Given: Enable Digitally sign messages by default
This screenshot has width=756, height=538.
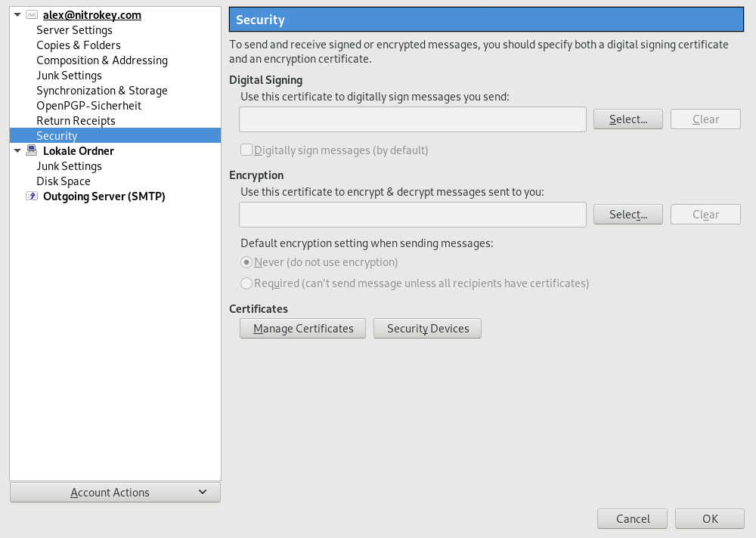Looking at the screenshot, I should 246,150.
